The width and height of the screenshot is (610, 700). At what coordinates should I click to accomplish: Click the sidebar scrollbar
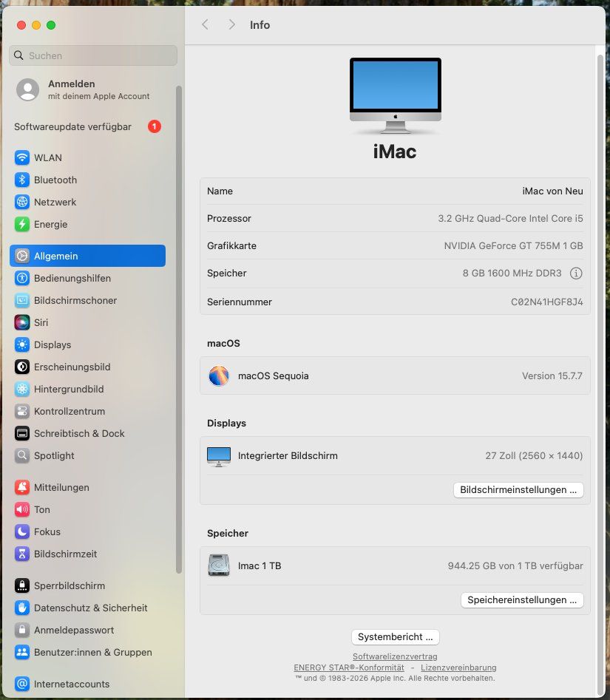coord(179,330)
